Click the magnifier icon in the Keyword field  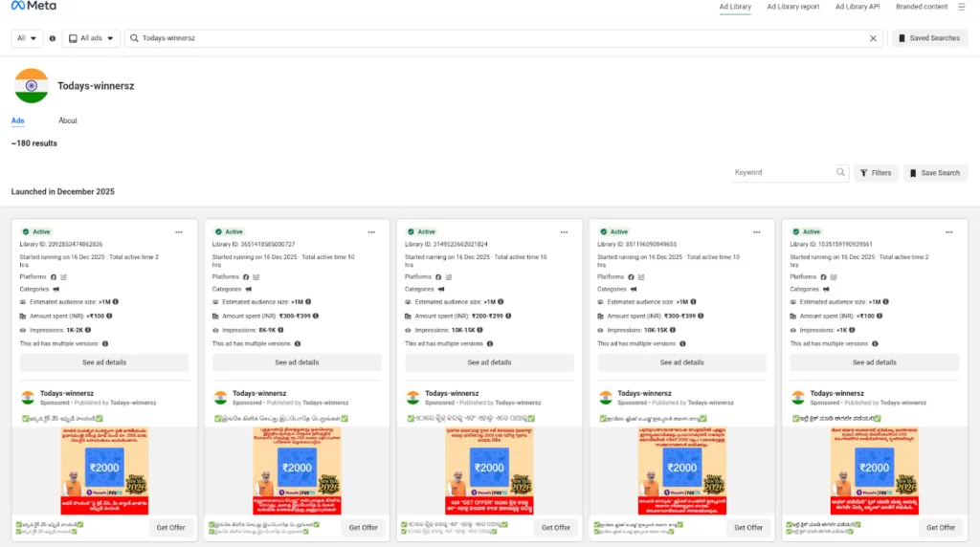(840, 172)
